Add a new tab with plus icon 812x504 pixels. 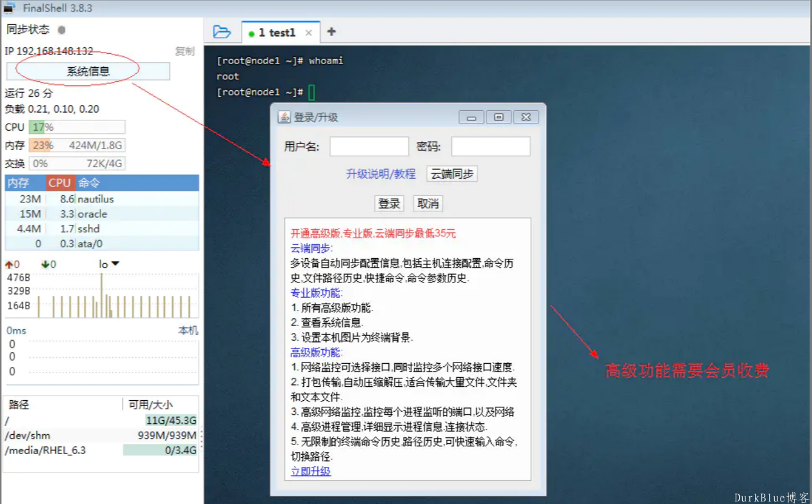(x=331, y=31)
